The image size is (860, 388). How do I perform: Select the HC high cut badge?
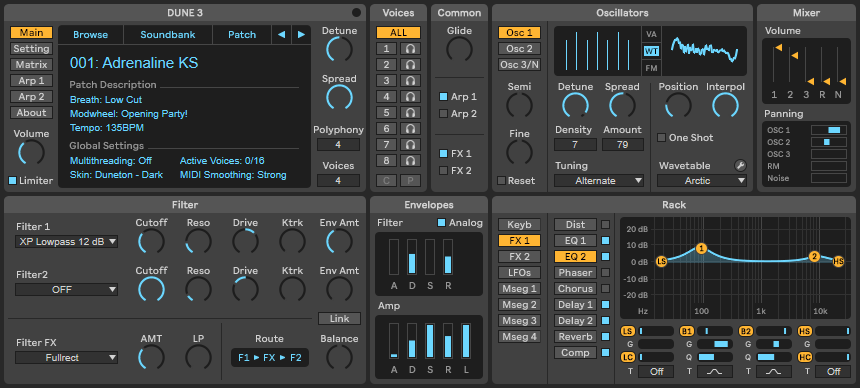coord(805,357)
